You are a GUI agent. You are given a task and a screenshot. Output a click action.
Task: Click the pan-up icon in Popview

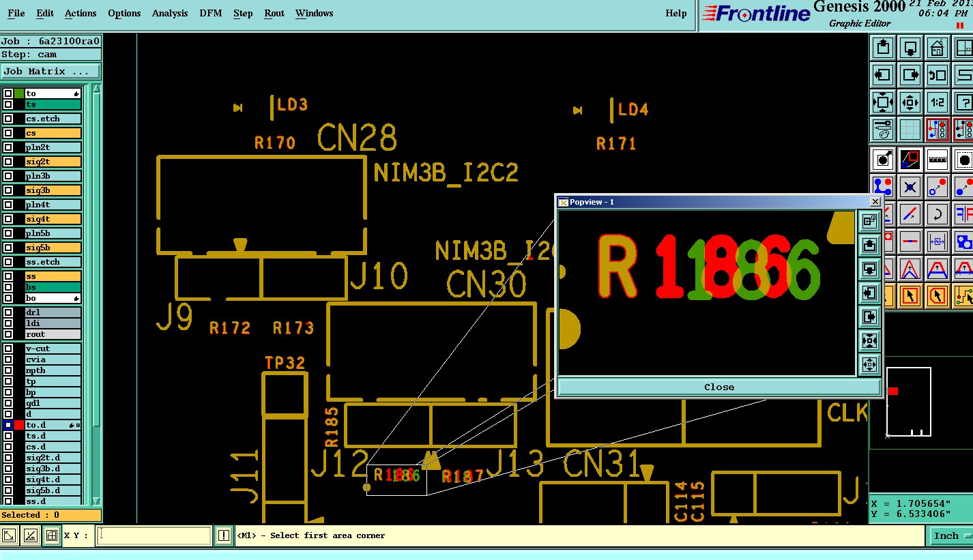point(869,245)
